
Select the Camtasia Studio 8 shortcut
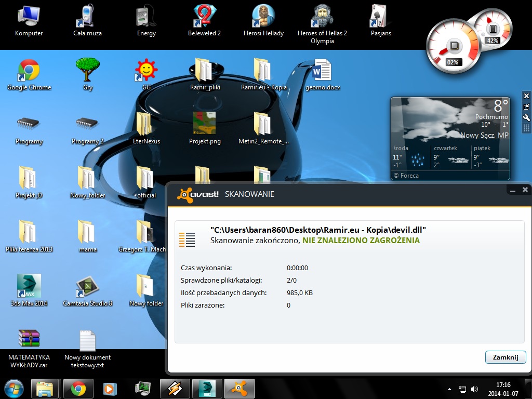click(x=87, y=290)
